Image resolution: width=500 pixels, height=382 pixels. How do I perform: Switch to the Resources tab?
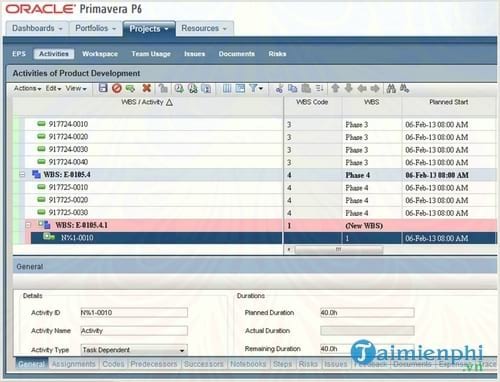pyautogui.click(x=204, y=28)
